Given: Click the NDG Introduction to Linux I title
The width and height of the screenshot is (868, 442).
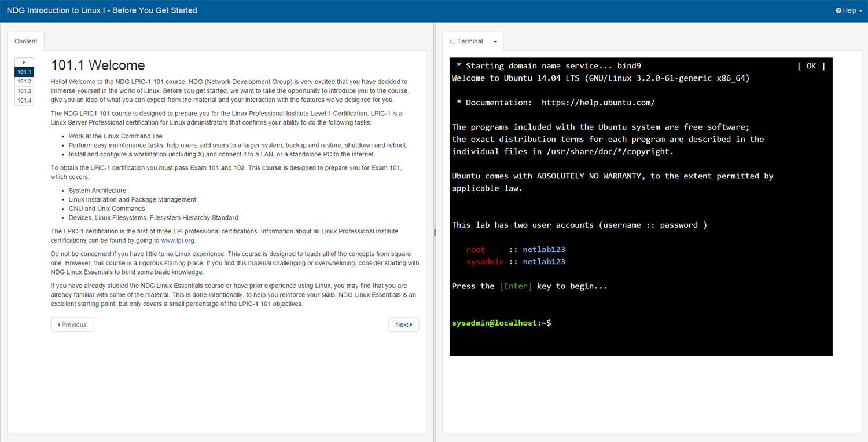Looking at the screenshot, I should pyautogui.click(x=102, y=10).
